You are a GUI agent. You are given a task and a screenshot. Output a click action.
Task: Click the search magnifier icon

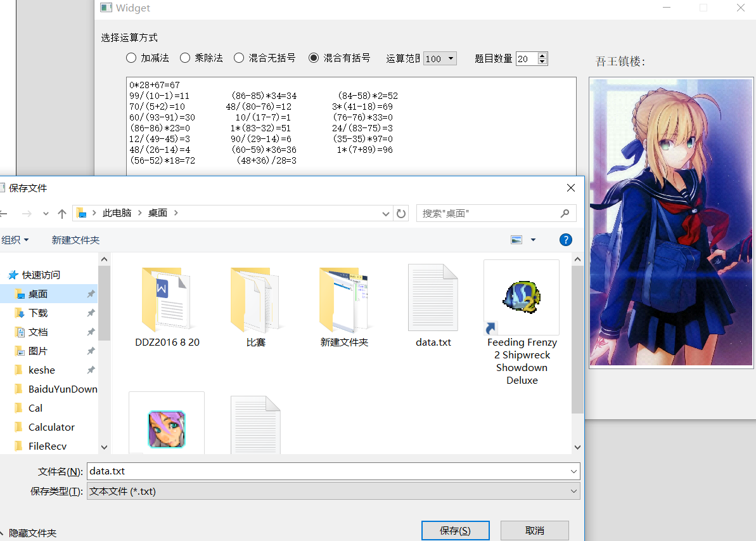tap(565, 213)
